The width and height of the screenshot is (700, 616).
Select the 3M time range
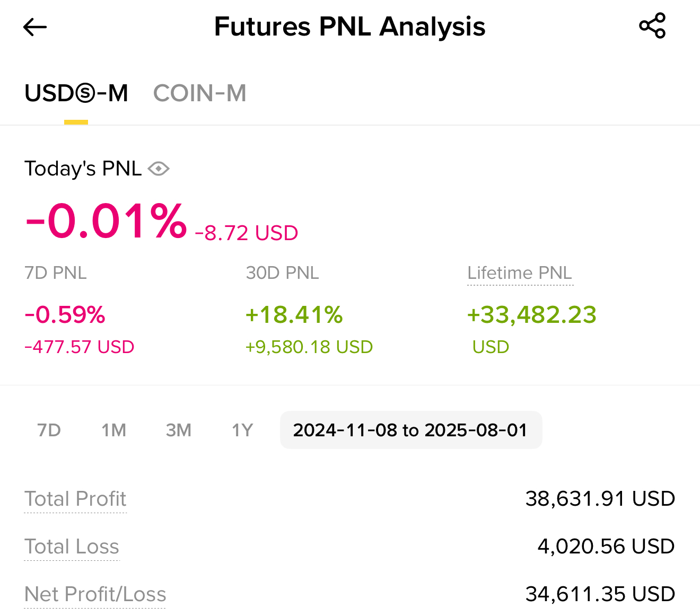coord(179,430)
